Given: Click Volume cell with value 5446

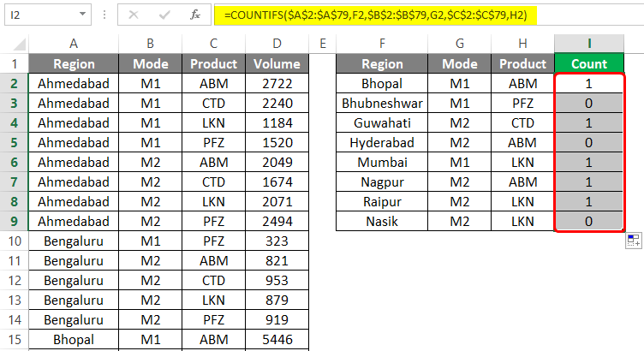Looking at the screenshot, I should coord(277,340).
